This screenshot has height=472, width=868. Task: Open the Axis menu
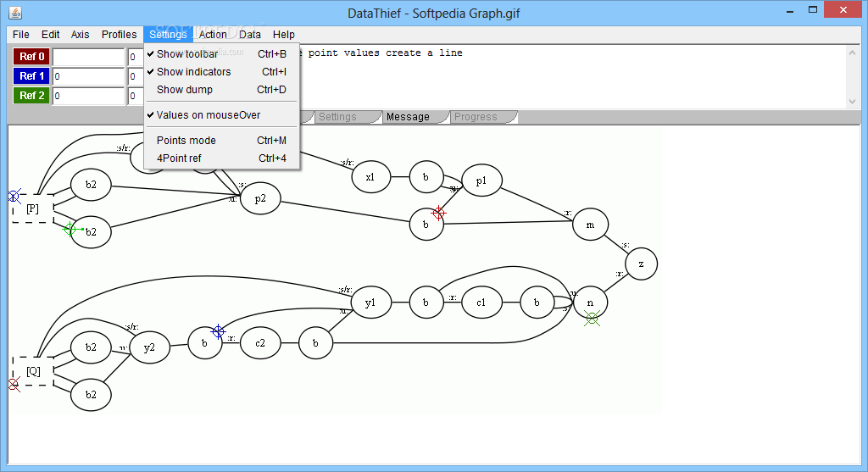click(x=80, y=34)
